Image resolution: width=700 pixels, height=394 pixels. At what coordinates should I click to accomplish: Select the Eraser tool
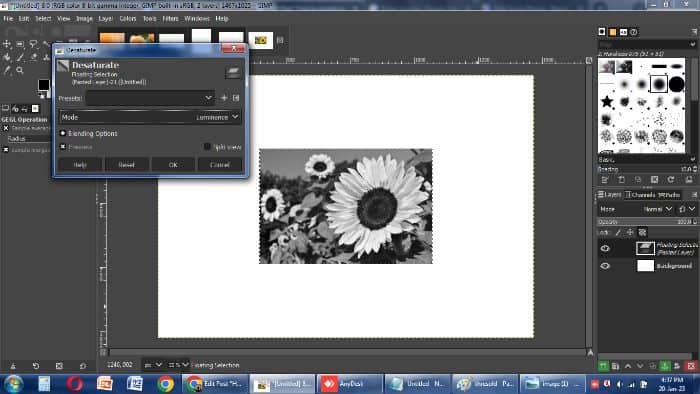pos(33,57)
